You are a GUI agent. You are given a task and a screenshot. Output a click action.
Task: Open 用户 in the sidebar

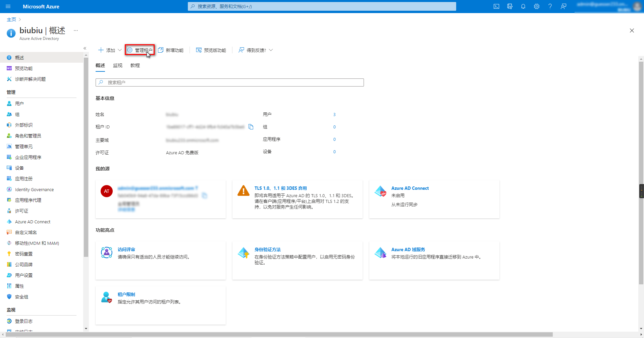[x=42, y=104]
